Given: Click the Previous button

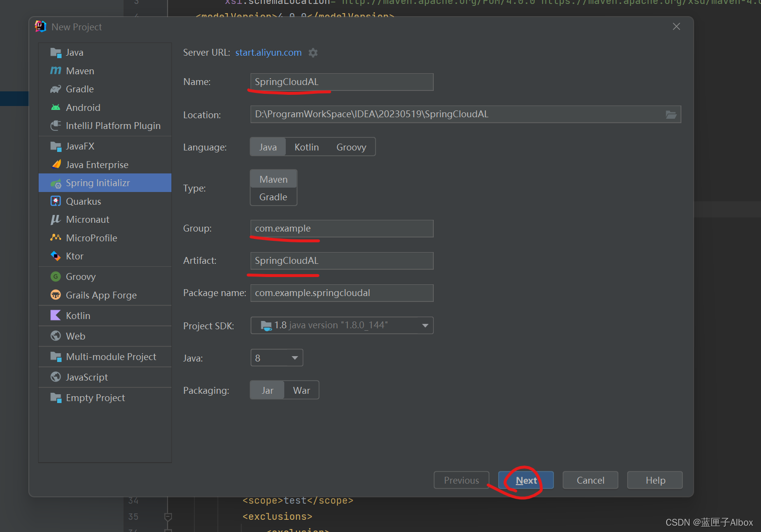Looking at the screenshot, I should [462, 480].
